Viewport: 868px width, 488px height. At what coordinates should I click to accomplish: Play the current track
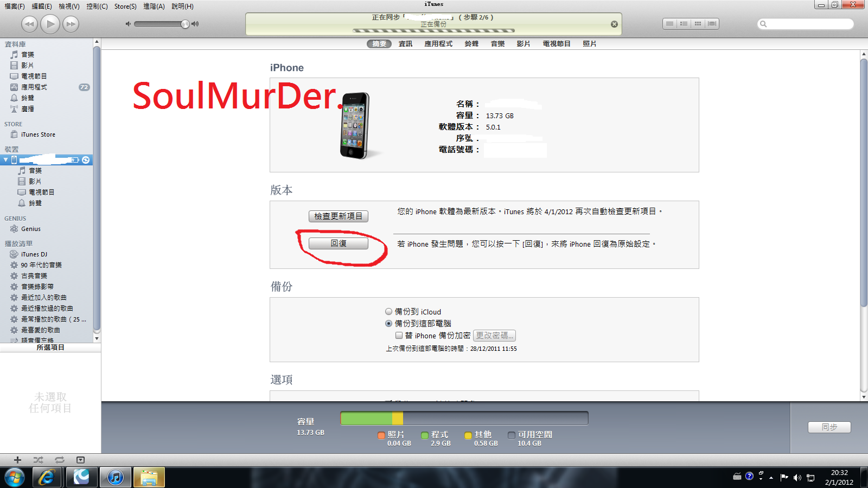click(x=50, y=24)
